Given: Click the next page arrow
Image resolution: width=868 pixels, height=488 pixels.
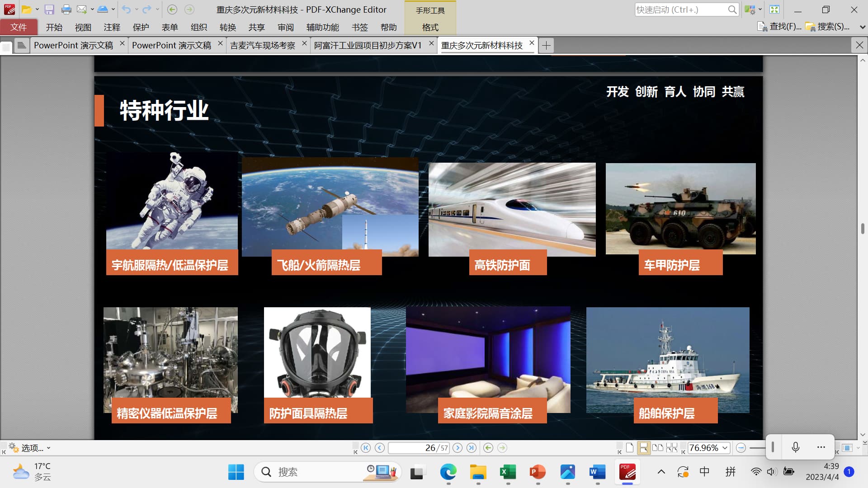Looking at the screenshot, I should coord(458,448).
